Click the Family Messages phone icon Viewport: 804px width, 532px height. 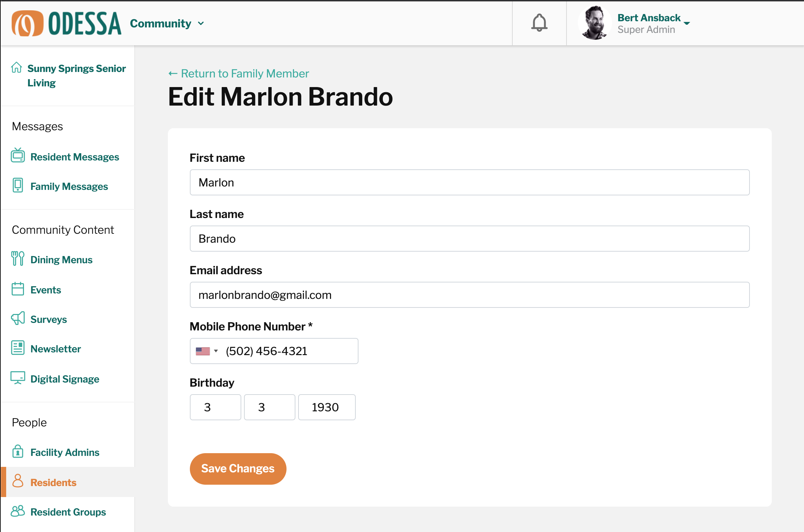click(18, 185)
